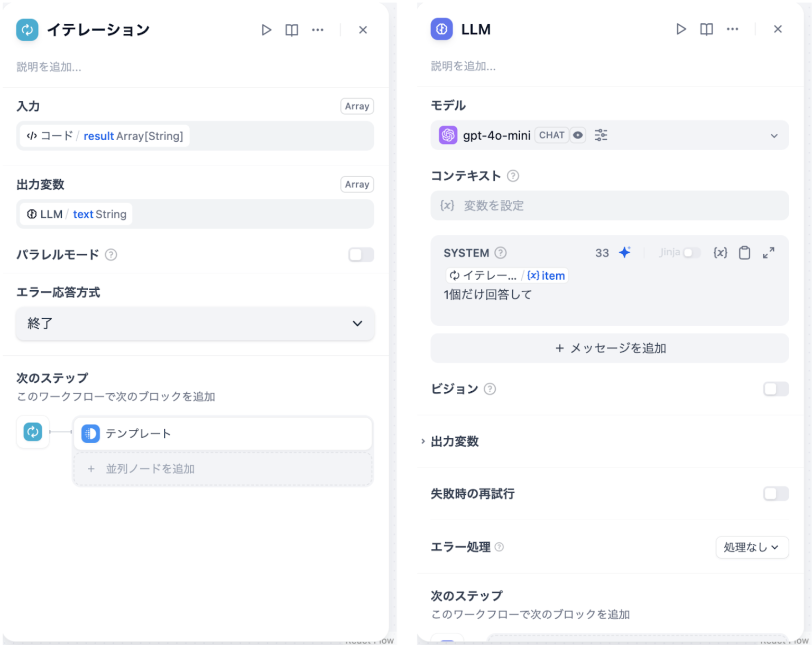Open model parameter settings sliders beside gpt-4o-mini
The height and width of the screenshot is (645, 812).
tap(601, 135)
